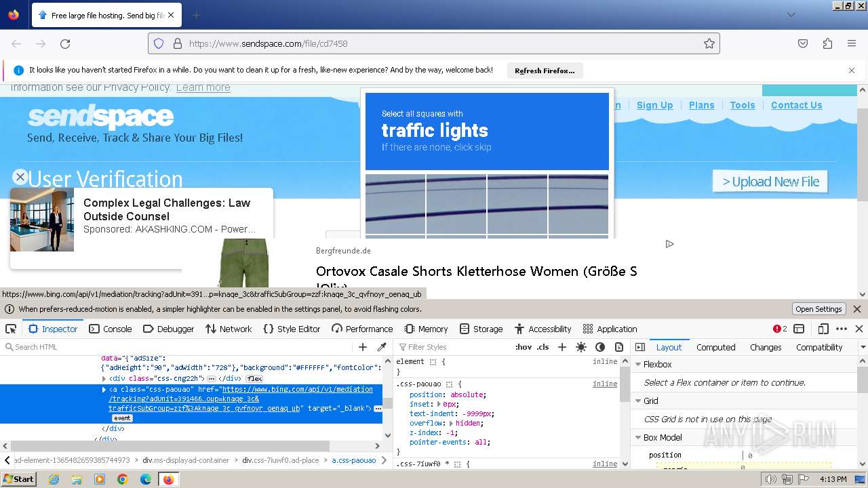The image size is (868, 488).
Task: Open tracking protection shield
Action: tap(159, 43)
